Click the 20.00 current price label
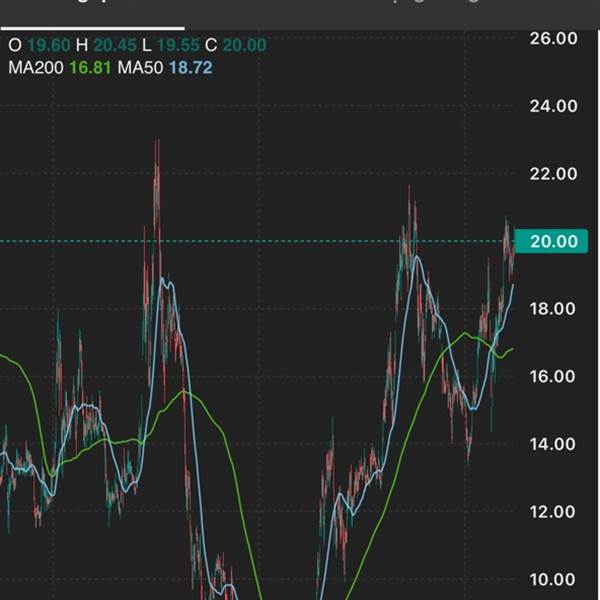The width and height of the screenshot is (600, 600). pyautogui.click(x=551, y=241)
